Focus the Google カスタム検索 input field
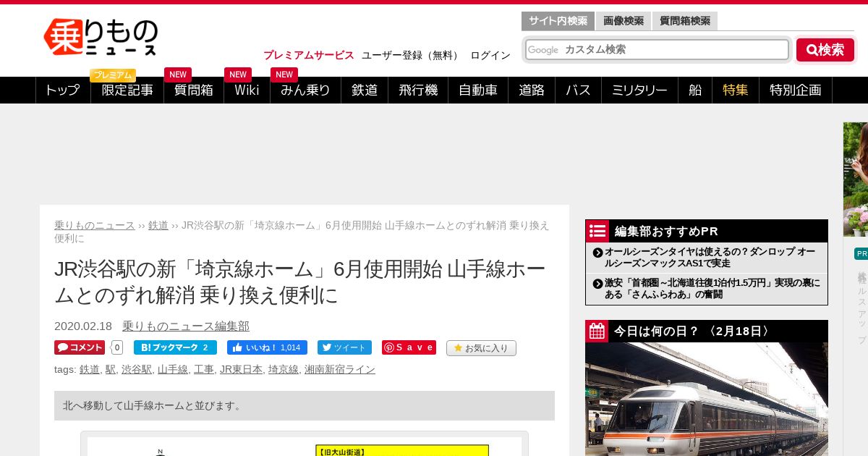 tap(657, 49)
